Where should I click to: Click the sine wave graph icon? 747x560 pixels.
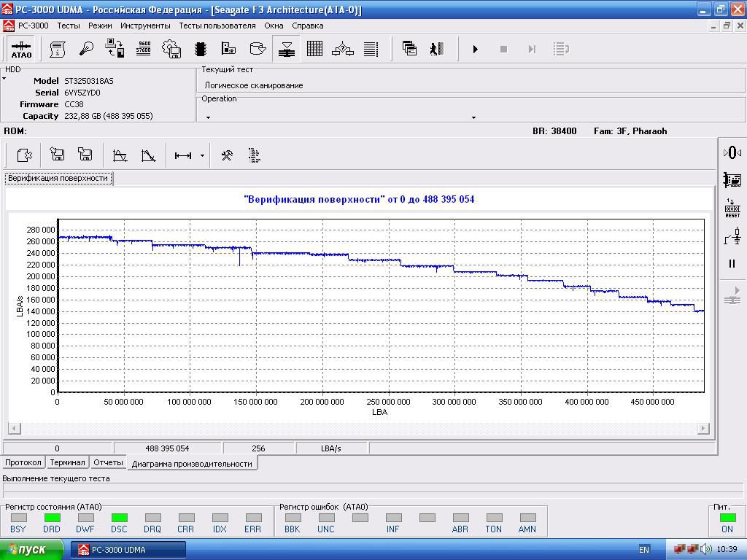120,155
